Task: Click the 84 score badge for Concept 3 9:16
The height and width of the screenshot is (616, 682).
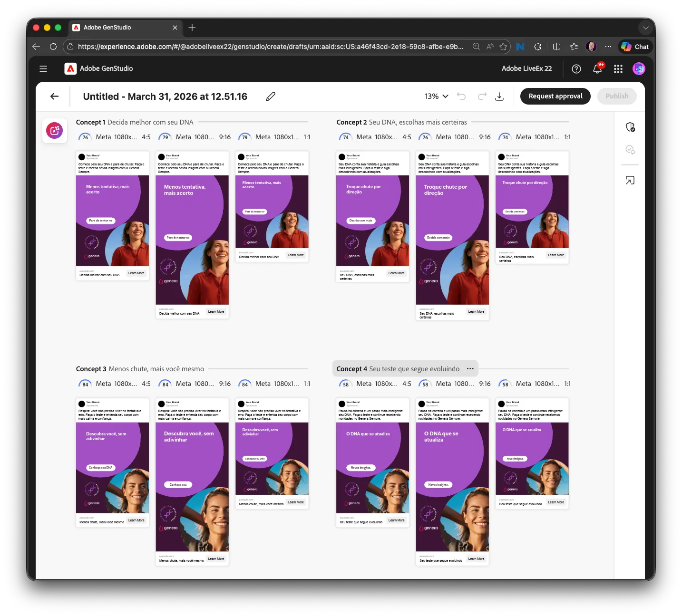Action: pyautogui.click(x=165, y=384)
